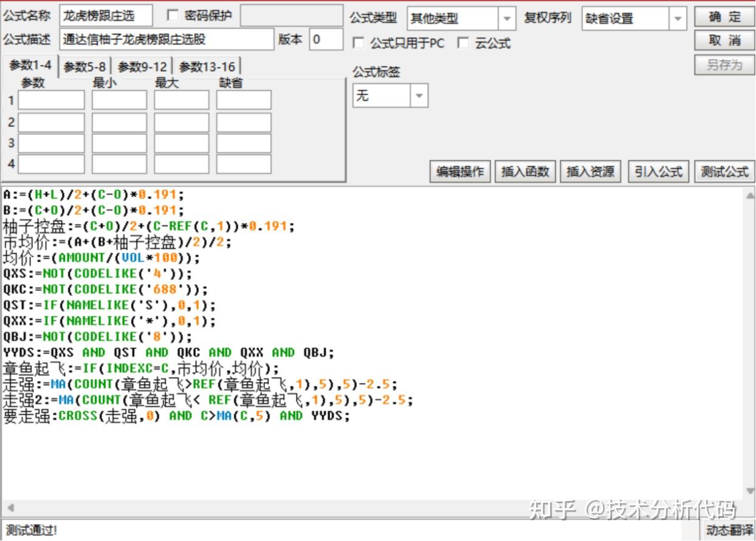Click row 4 参数 name field
The height and width of the screenshot is (541, 756).
click(51, 164)
